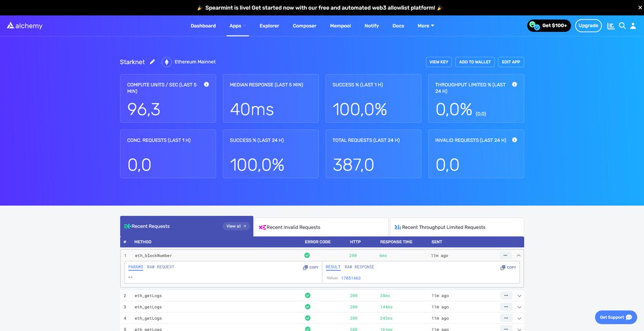Open ellipsis menu for eth_blockNumber row
This screenshot has width=644, height=331.
click(x=506, y=255)
